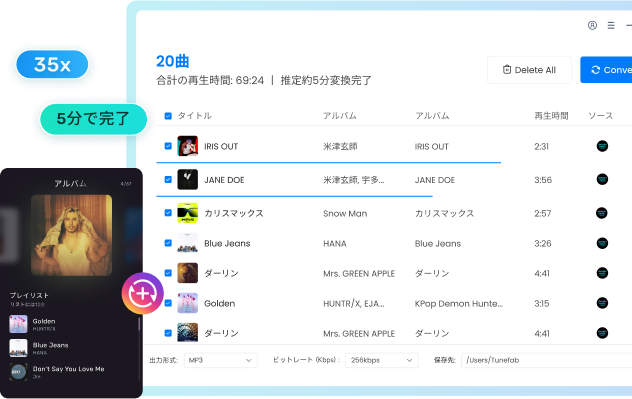Screen dimensions: 632x399
Task: Click the タイトル column header
Action: [195, 116]
